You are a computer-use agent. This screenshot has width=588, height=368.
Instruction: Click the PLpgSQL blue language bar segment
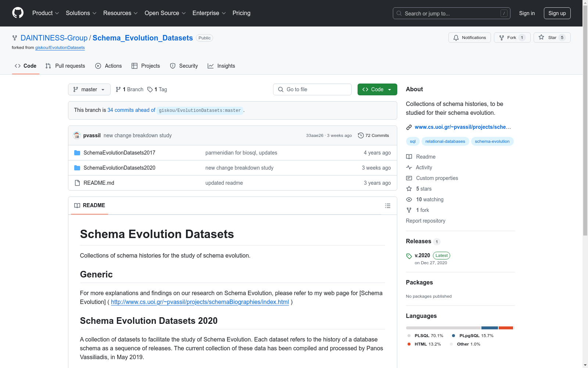click(490, 328)
